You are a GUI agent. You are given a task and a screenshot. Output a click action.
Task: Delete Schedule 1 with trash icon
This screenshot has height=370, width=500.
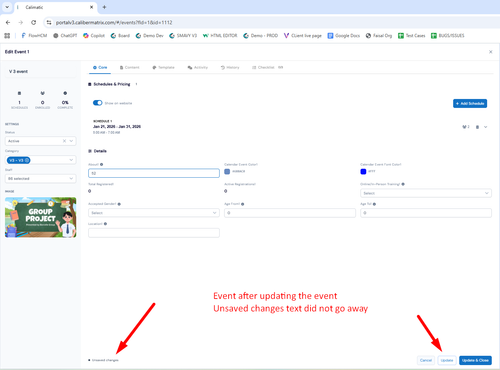(477, 127)
